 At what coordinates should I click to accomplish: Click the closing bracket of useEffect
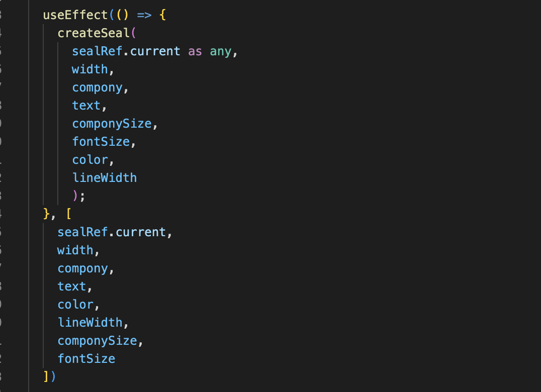(x=46, y=376)
